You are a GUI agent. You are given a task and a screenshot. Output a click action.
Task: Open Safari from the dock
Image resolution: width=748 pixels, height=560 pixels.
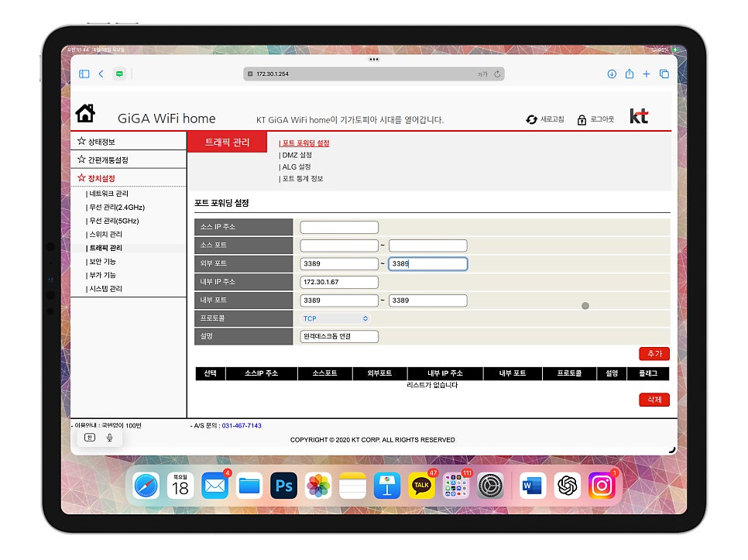[x=146, y=486]
